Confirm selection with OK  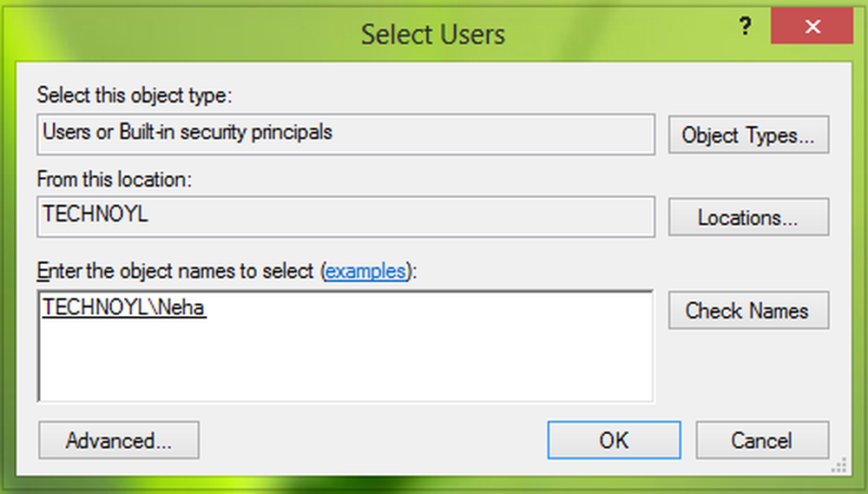click(614, 440)
